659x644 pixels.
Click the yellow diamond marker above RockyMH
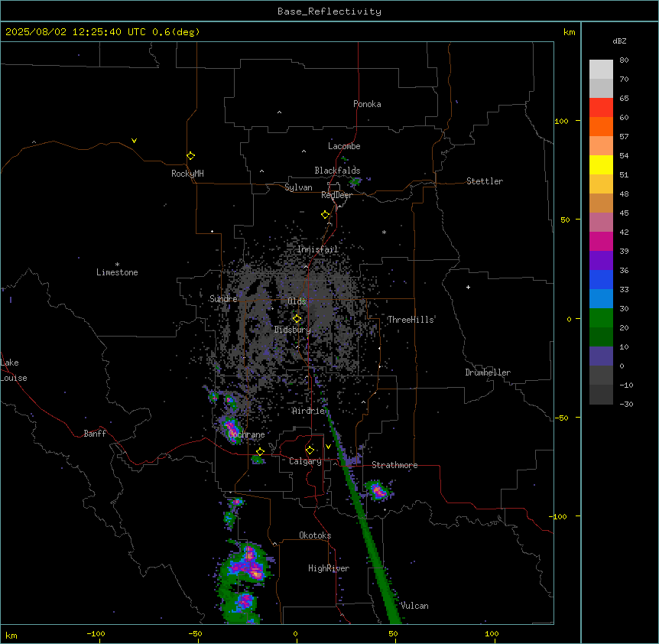[x=190, y=155]
